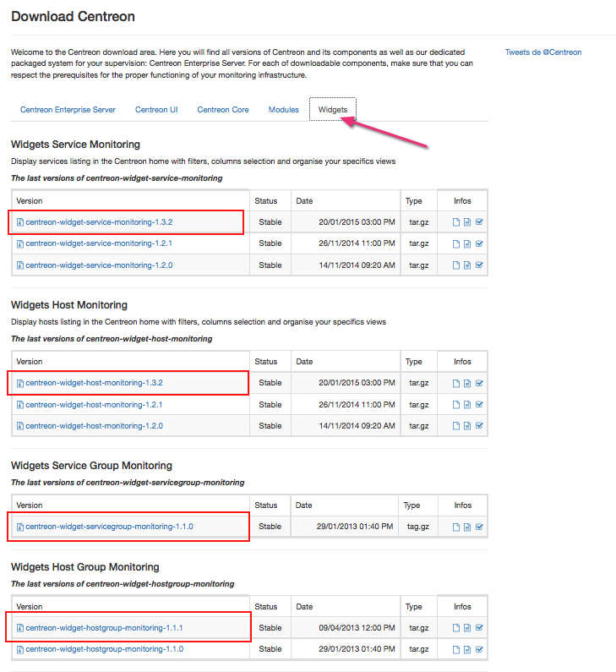Click checkmark icon for host-monitoring-1.2.1 row
This screenshot has width=616, height=672.
(479, 405)
